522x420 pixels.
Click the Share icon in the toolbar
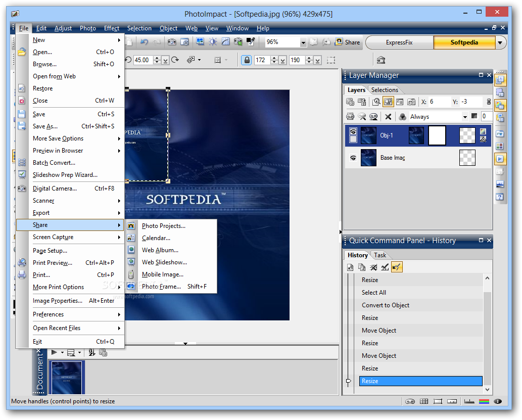[x=348, y=42]
